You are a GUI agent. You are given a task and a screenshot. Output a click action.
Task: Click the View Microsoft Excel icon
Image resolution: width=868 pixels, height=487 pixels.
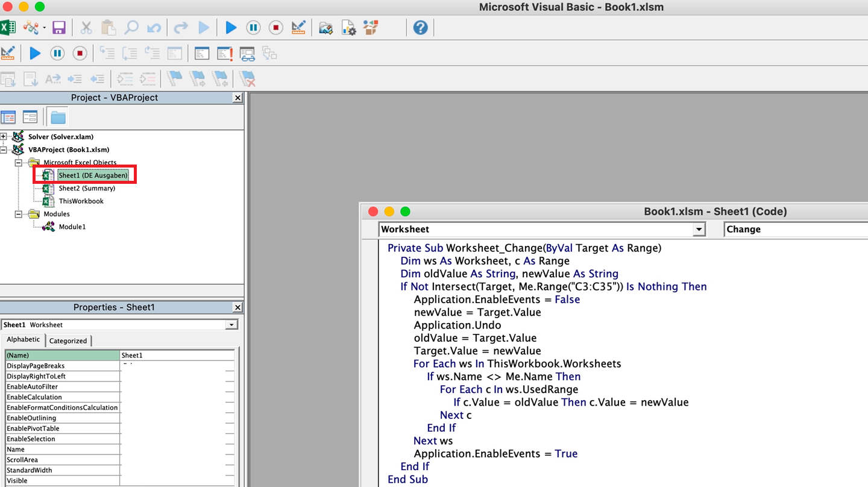(8, 28)
